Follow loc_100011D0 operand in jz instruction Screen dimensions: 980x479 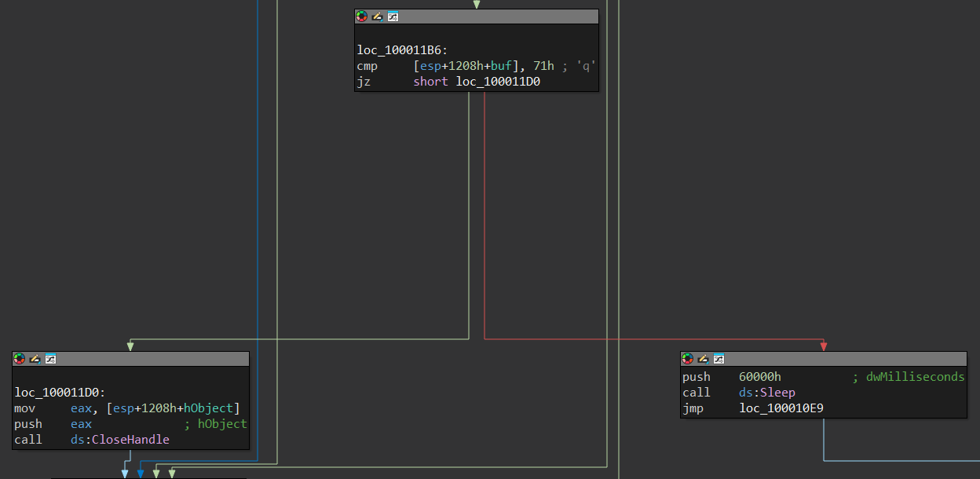click(498, 82)
